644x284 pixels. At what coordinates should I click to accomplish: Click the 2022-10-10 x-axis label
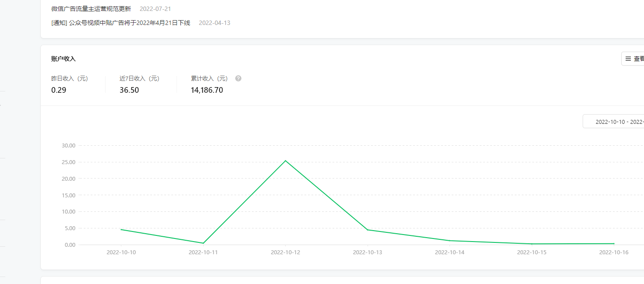click(121, 252)
